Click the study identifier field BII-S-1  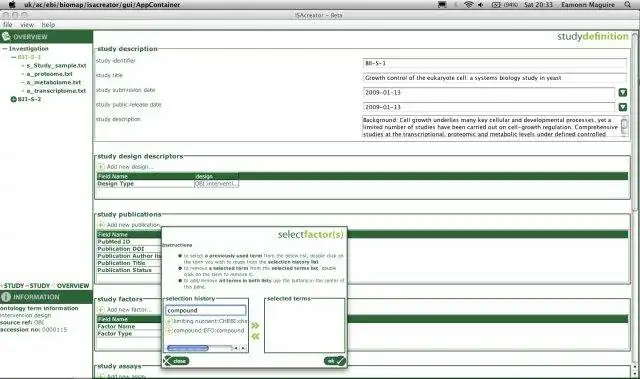pos(495,63)
